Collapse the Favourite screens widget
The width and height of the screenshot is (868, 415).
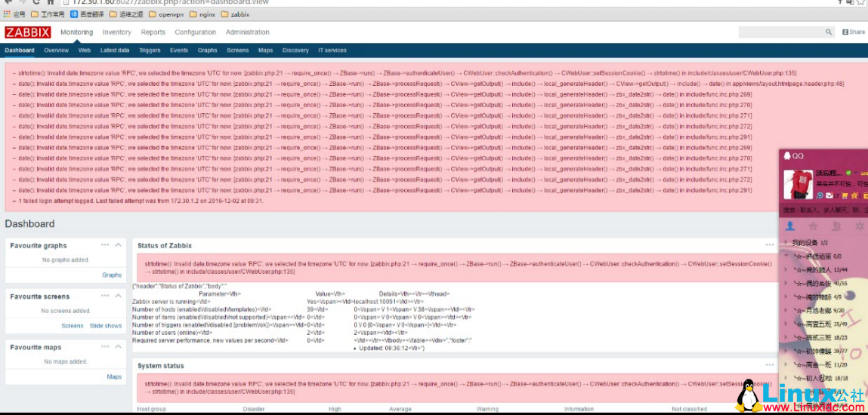[x=118, y=296]
